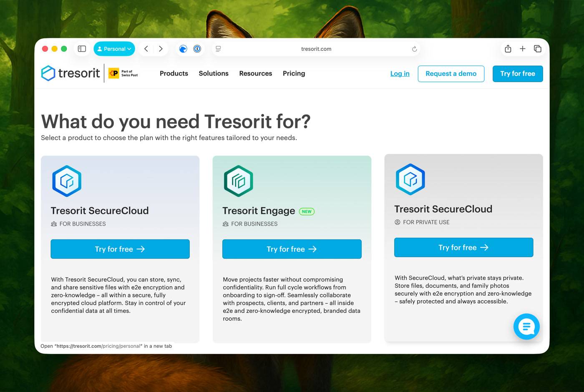Toggle the Safari sidebar
Image resolution: width=584 pixels, height=392 pixels.
point(82,49)
